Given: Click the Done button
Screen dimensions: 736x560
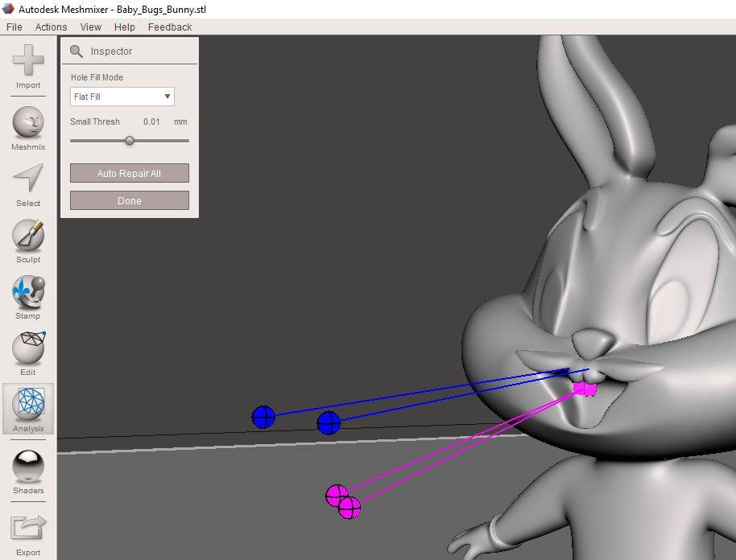Looking at the screenshot, I should (x=130, y=200).
